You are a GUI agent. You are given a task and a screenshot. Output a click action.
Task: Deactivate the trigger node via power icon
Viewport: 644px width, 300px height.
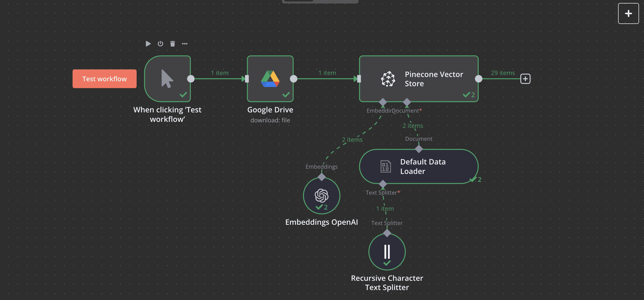(160, 44)
